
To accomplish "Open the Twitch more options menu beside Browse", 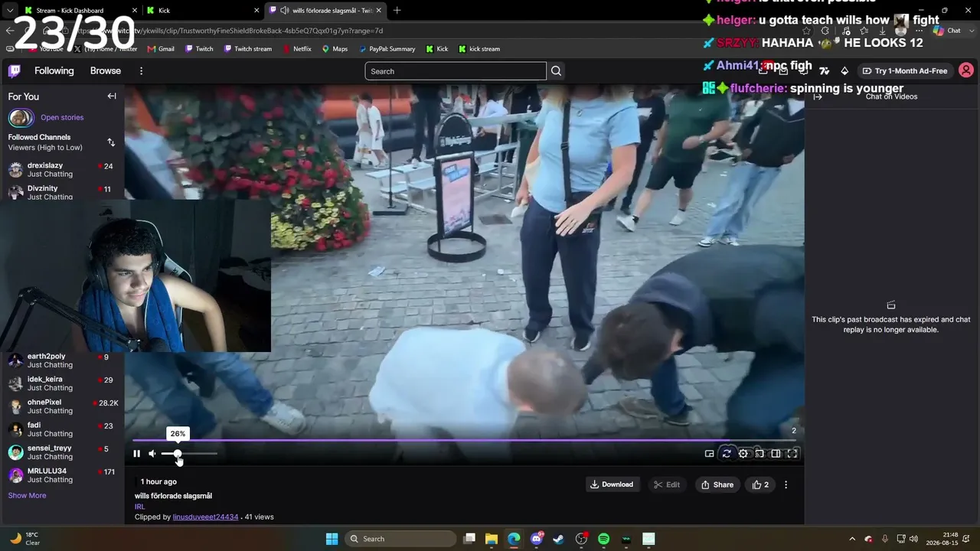I will point(141,71).
